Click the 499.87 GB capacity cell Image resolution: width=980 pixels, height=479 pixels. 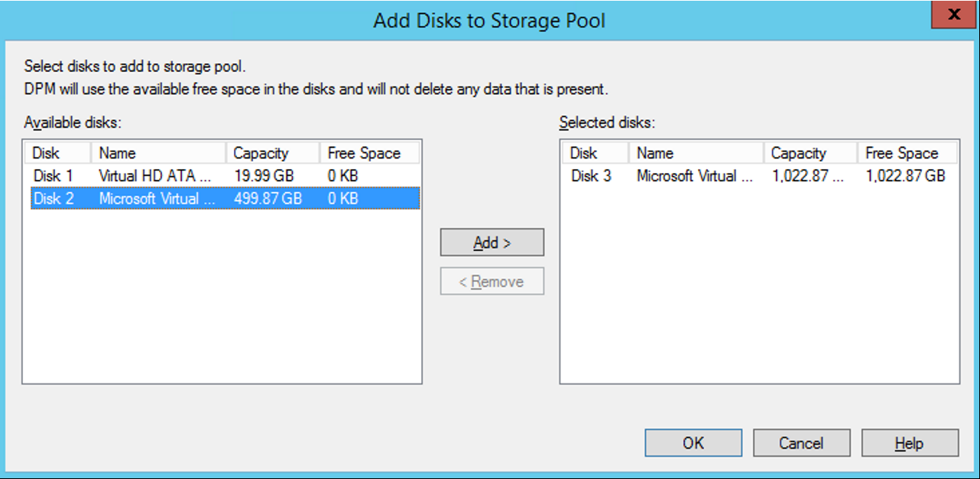coord(268,198)
